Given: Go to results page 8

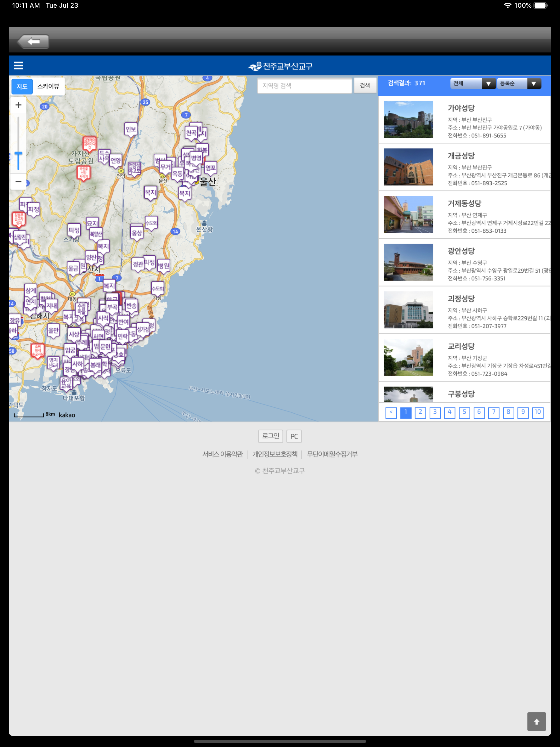Looking at the screenshot, I should tap(508, 412).
